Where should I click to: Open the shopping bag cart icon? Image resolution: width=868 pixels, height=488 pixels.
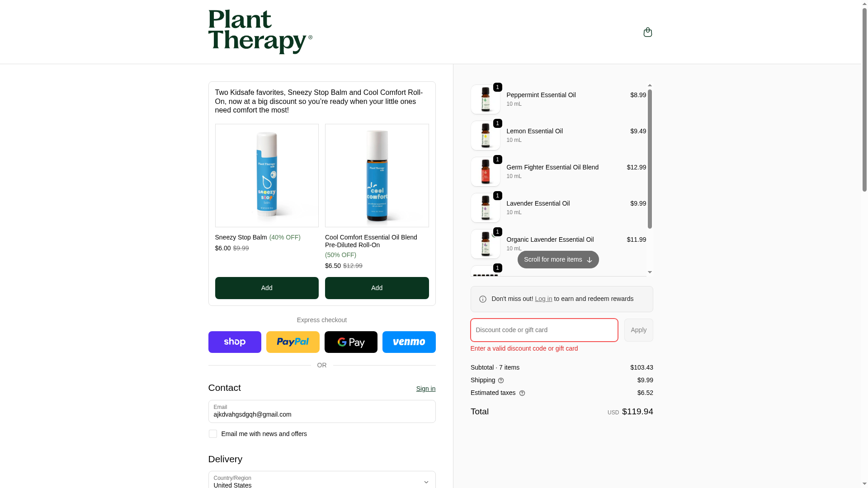[x=647, y=32]
